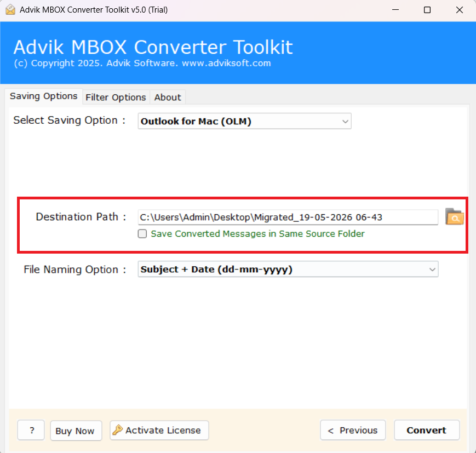Viewport: 476px width, 453px height.
Task: Click the "File Naming Option :" label
Action: click(74, 269)
